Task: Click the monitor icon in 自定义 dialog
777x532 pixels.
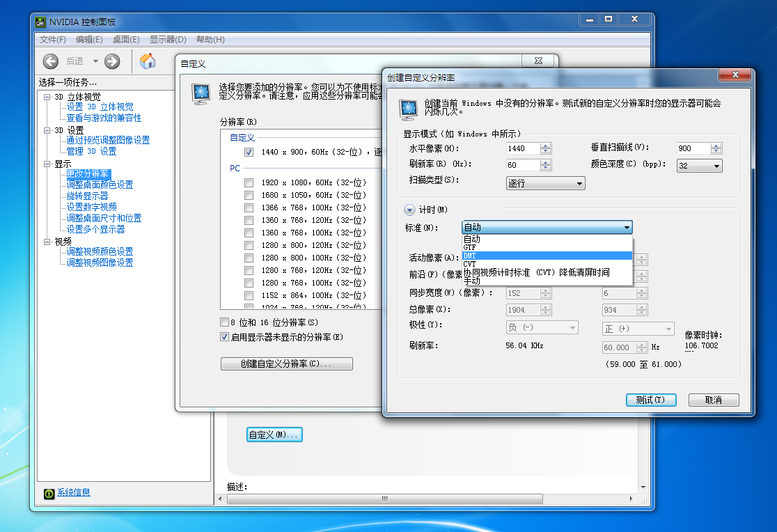Action: 201,94
